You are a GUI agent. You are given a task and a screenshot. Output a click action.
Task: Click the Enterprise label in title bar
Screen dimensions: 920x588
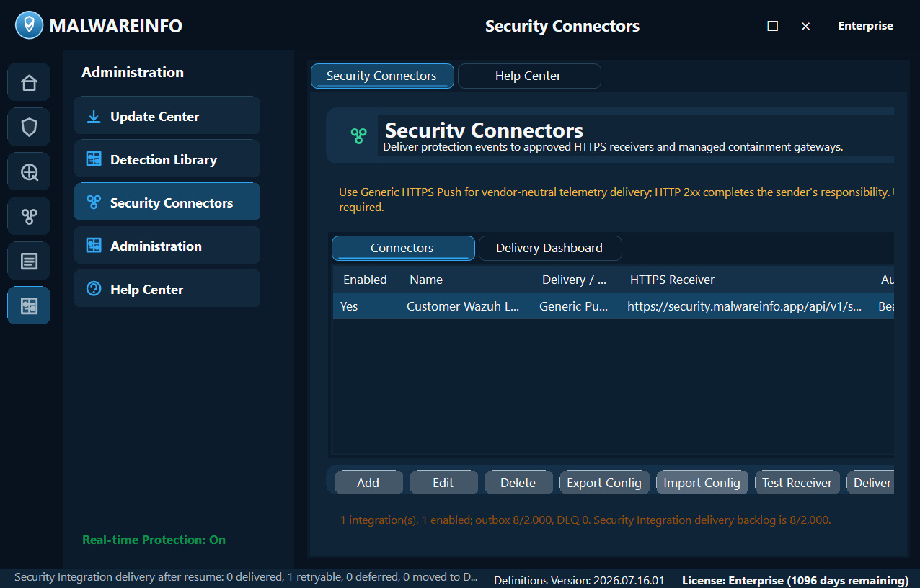click(865, 26)
